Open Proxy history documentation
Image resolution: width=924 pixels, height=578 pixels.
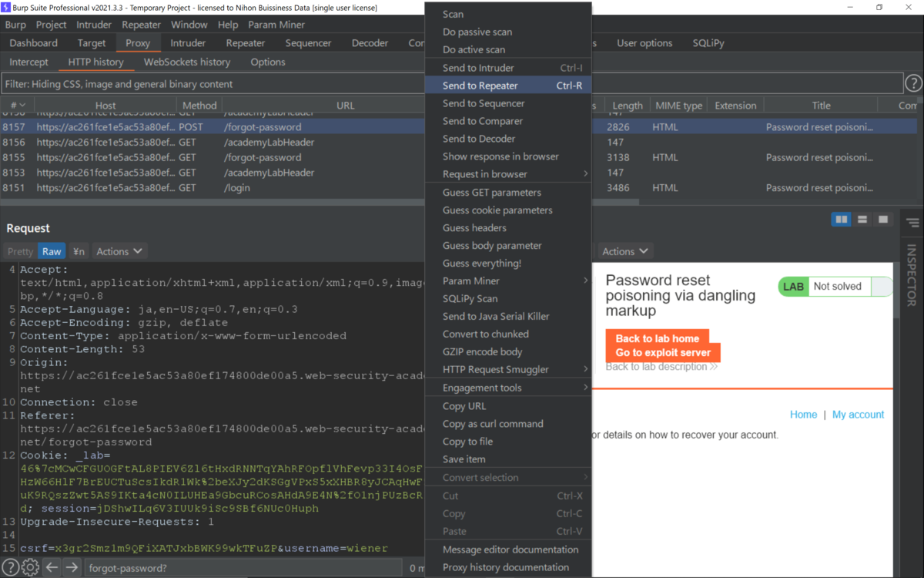(508, 567)
